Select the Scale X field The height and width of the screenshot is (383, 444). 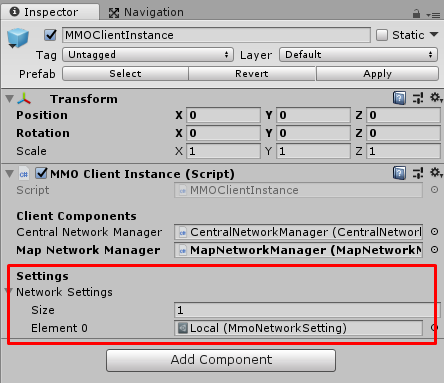pos(223,151)
